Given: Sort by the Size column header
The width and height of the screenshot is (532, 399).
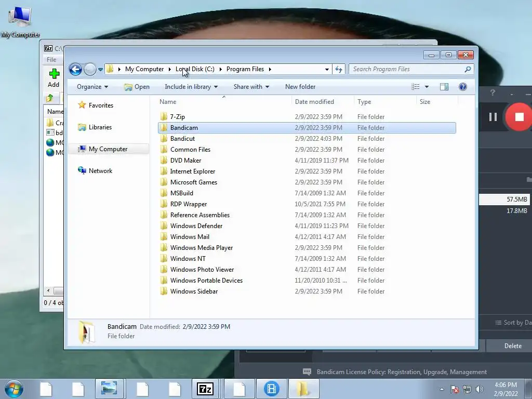Looking at the screenshot, I should [x=425, y=102].
